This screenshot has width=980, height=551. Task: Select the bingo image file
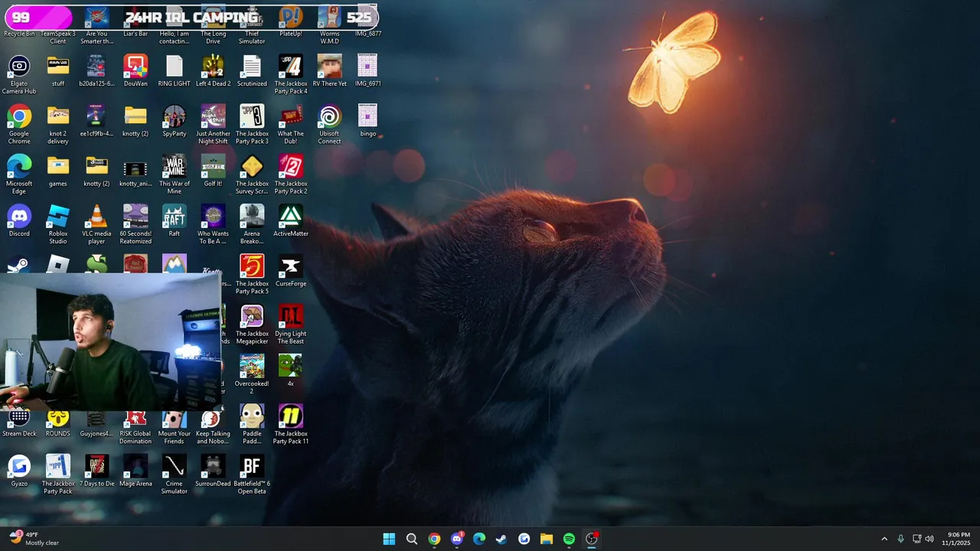(367, 121)
